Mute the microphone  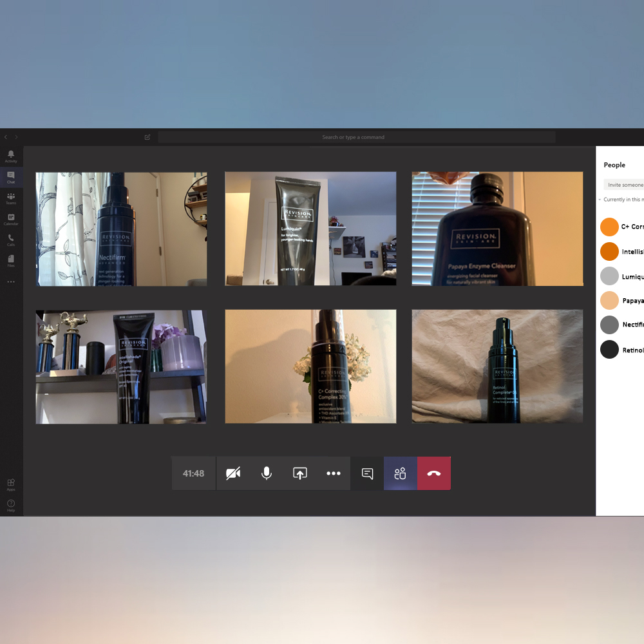(x=267, y=473)
